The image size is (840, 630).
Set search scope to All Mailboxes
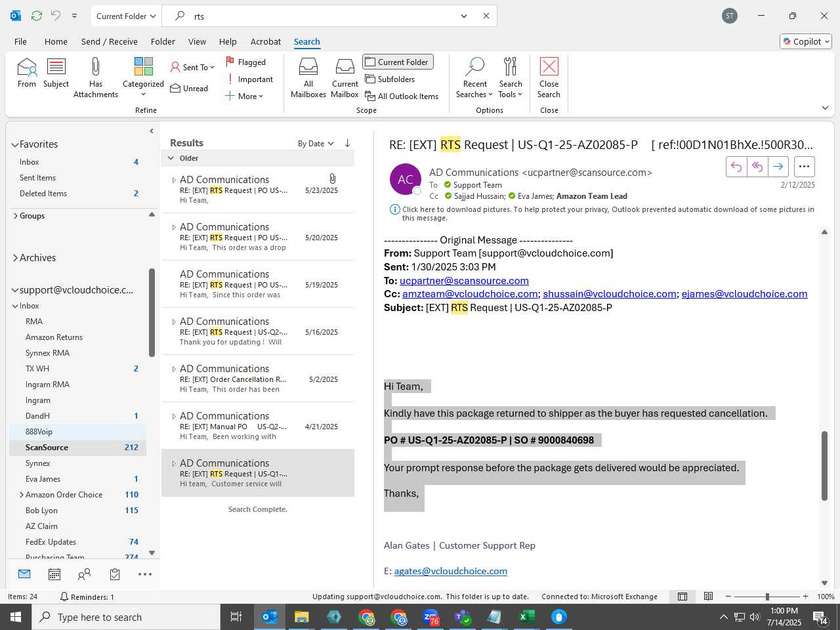pyautogui.click(x=308, y=77)
